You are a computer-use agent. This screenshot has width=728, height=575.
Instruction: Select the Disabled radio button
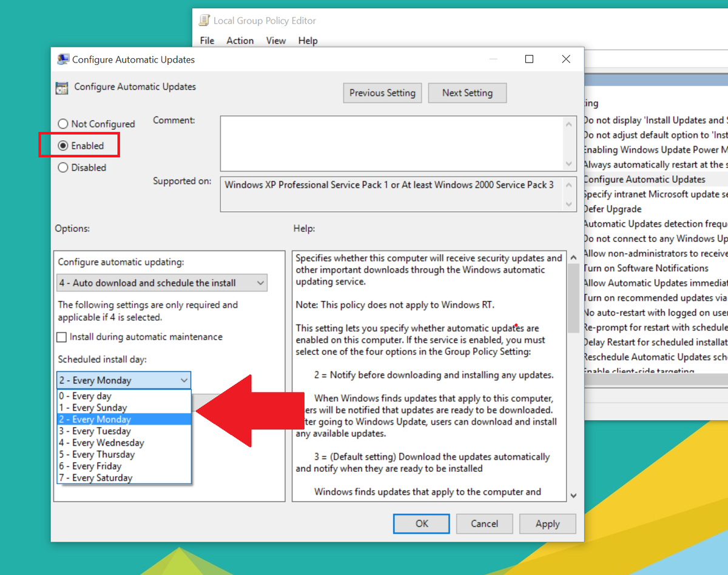63,167
